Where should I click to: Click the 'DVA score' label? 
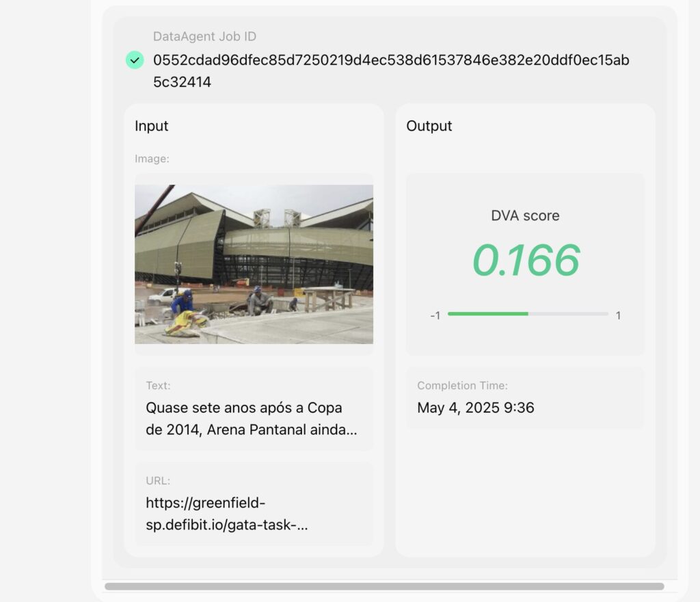[x=525, y=215]
